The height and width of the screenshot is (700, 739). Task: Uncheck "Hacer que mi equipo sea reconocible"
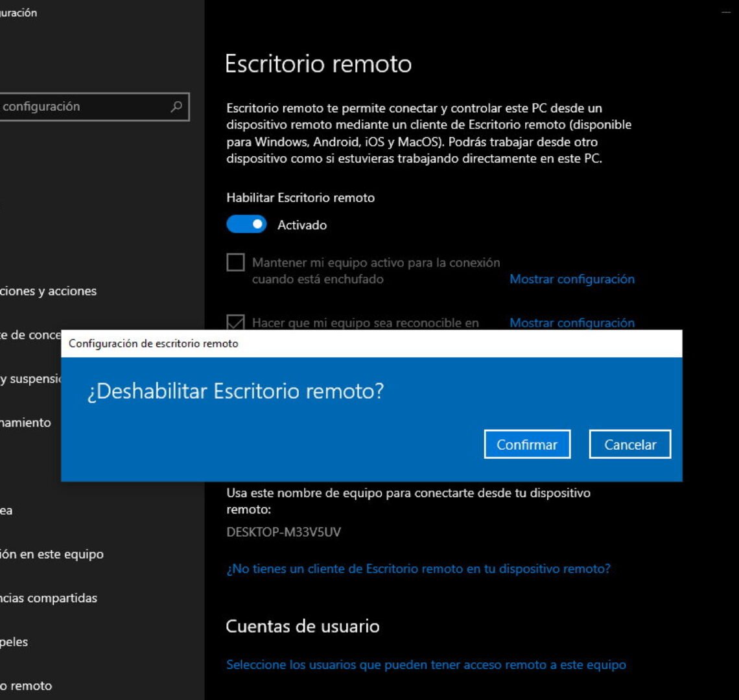coord(235,321)
